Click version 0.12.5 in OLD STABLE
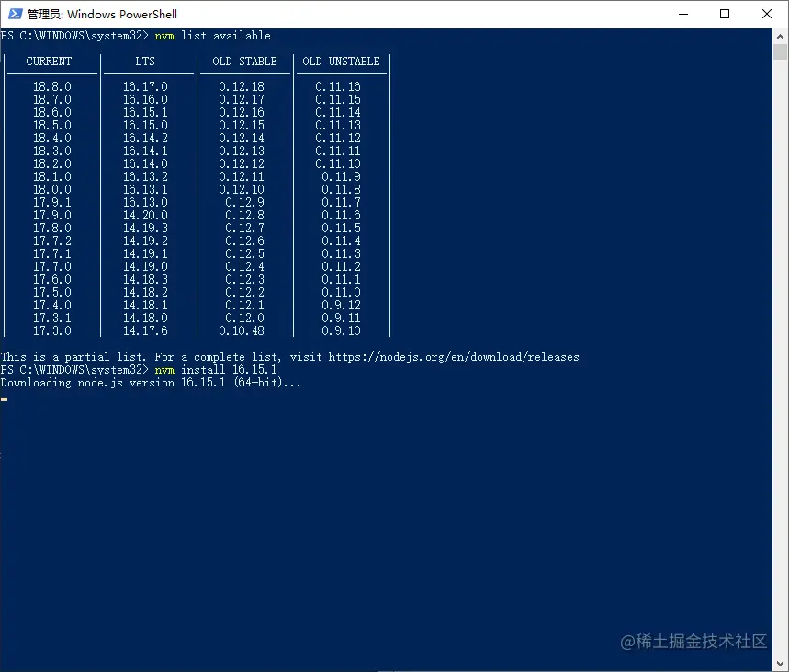The image size is (789, 672). click(244, 253)
